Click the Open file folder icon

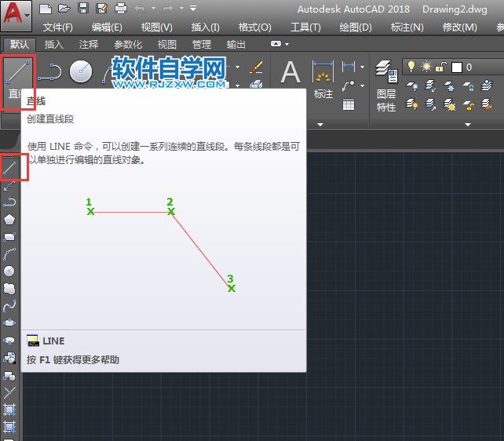click(64, 9)
